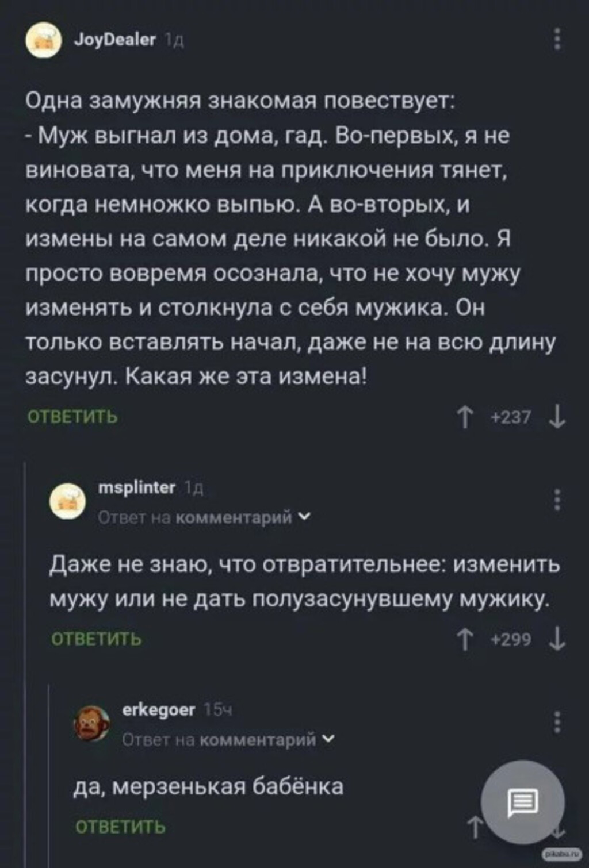The height and width of the screenshot is (868, 589).
Task: Reply to msplinter's comment
Action: pyautogui.click(x=96, y=639)
